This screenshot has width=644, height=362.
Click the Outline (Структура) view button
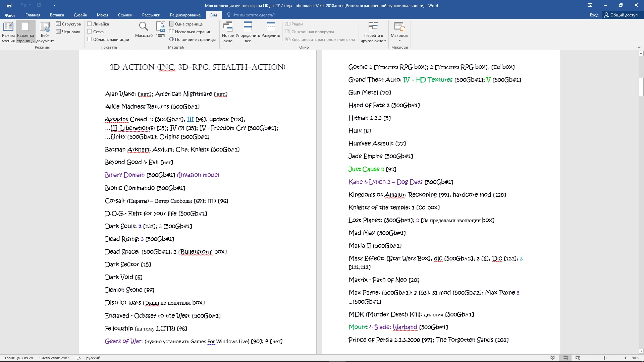point(68,24)
